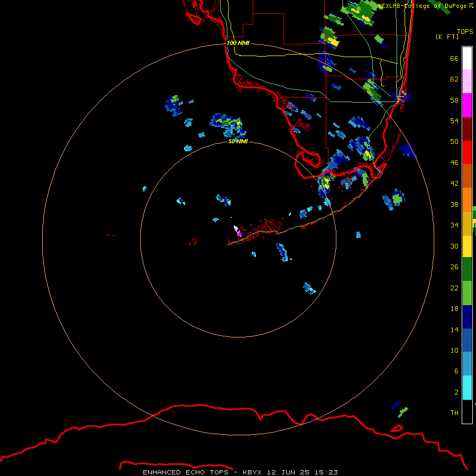Click the magenta echo near the radar center
This screenshot has width=476, height=476.
[239, 233]
